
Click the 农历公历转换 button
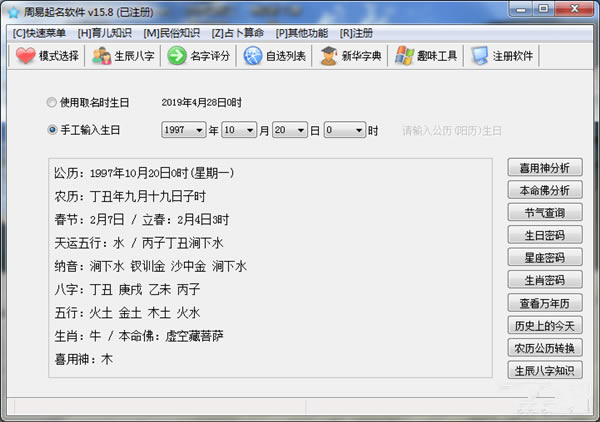pos(545,348)
